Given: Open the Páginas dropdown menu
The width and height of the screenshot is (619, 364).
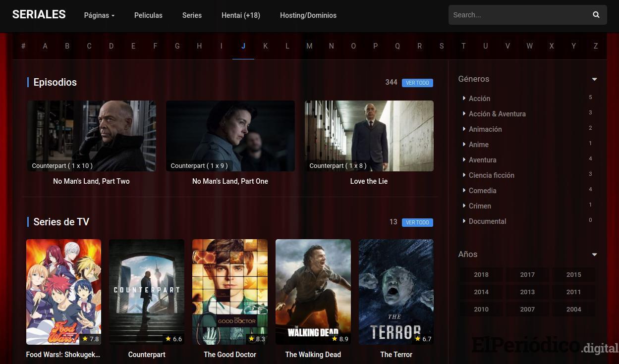Looking at the screenshot, I should pos(99,15).
